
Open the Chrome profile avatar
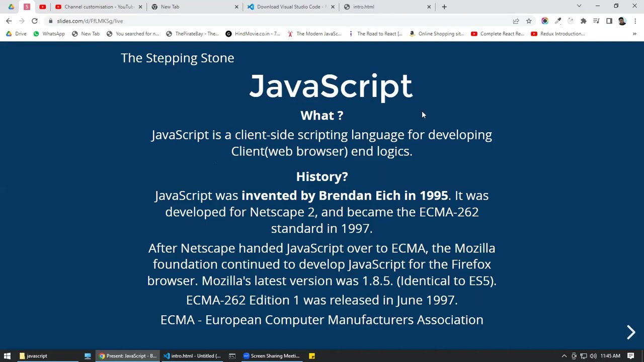click(622, 21)
